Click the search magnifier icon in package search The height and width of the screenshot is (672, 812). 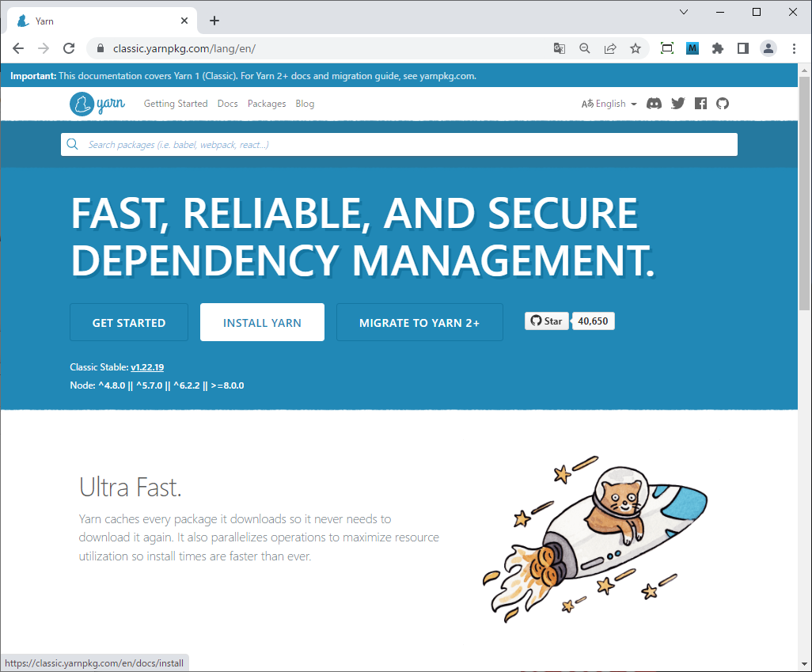click(73, 144)
